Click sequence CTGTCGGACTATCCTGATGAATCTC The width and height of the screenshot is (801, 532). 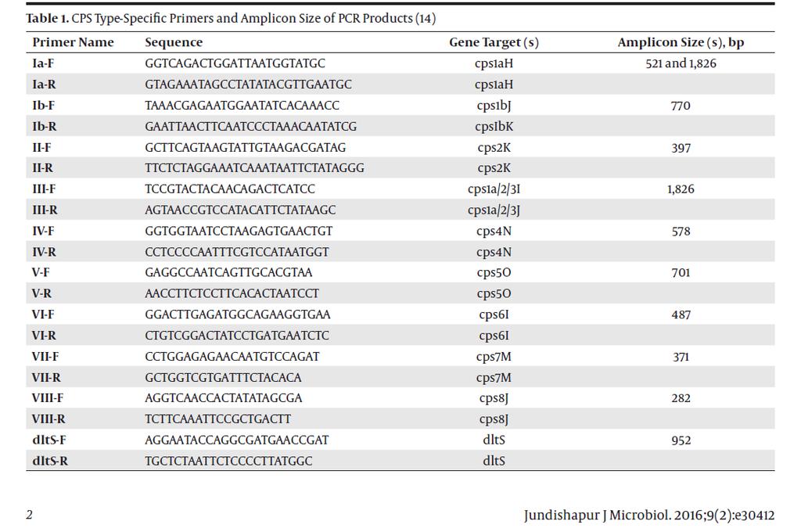pyautogui.click(x=237, y=336)
